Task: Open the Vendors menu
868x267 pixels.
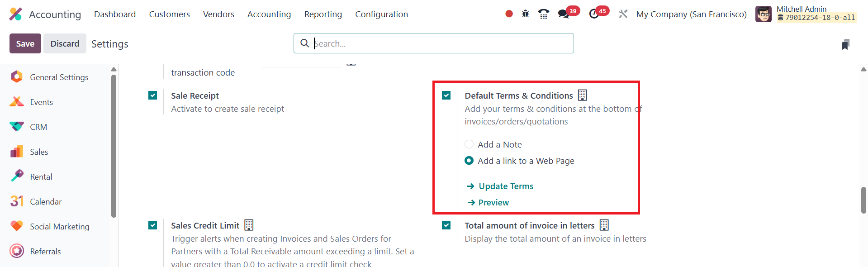Action: tap(218, 14)
